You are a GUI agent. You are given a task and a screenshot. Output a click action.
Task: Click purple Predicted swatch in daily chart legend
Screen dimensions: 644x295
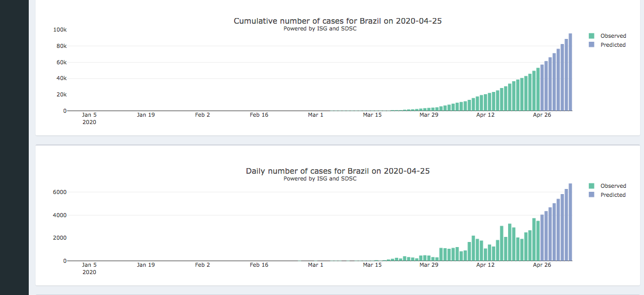(x=591, y=195)
